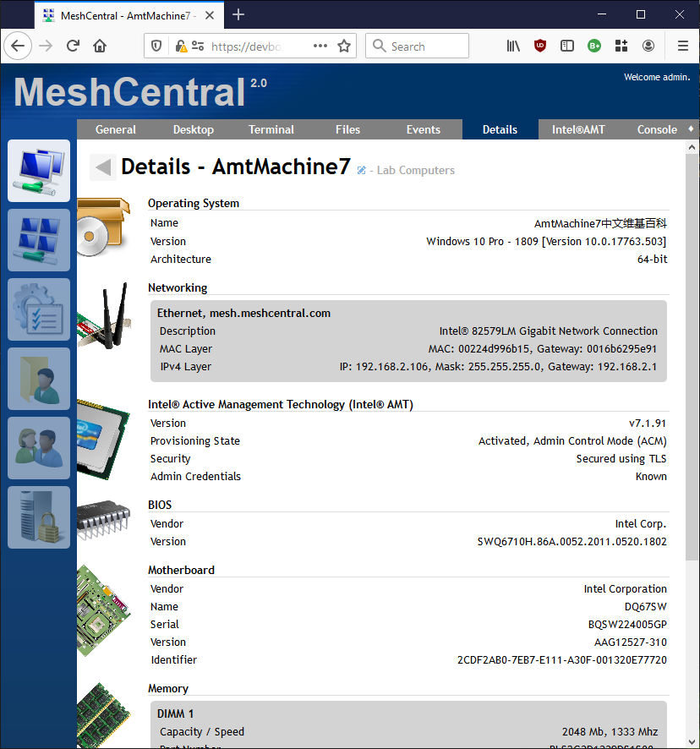Open site permissions icon in address bar

coord(198,46)
